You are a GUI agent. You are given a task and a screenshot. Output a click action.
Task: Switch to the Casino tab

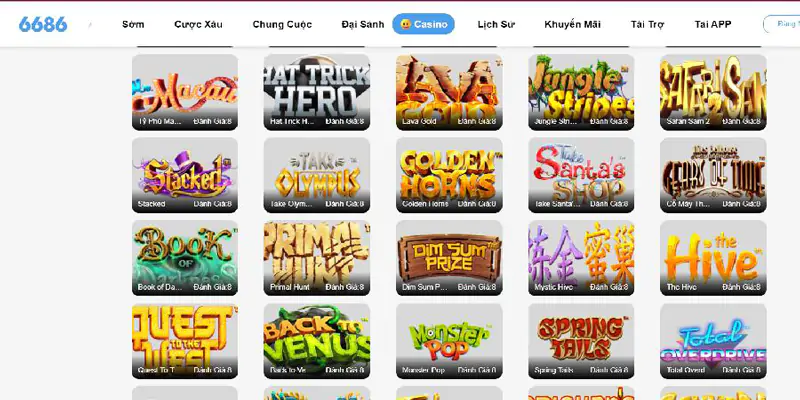[423, 24]
